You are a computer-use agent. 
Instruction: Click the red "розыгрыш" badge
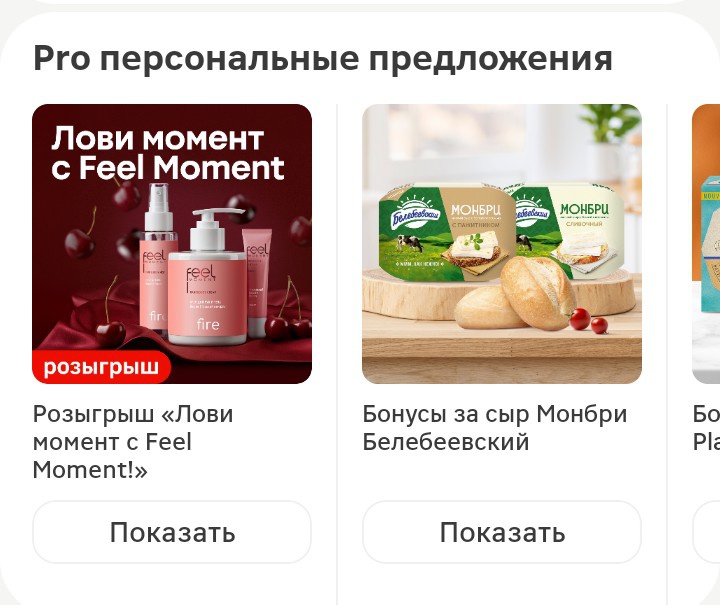pos(101,367)
